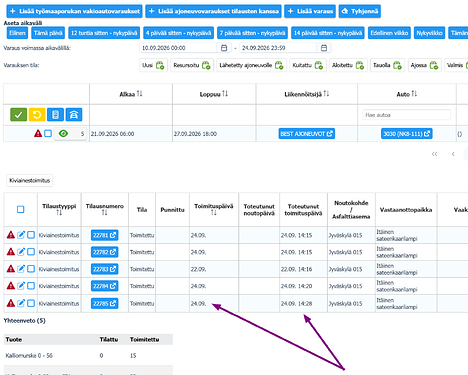Click the yellow undo/revert icon
Image resolution: width=468 pixels, height=375 pixels.
[37, 115]
